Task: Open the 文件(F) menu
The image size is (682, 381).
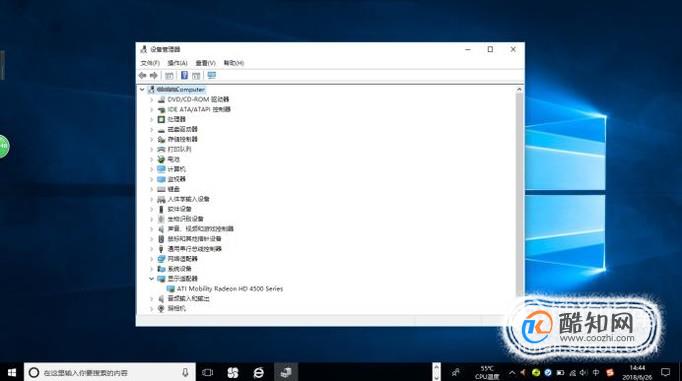Action: pos(150,63)
